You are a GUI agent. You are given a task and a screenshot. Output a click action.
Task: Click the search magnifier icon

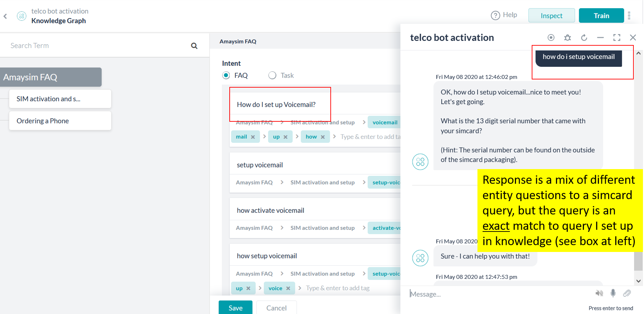pos(194,46)
